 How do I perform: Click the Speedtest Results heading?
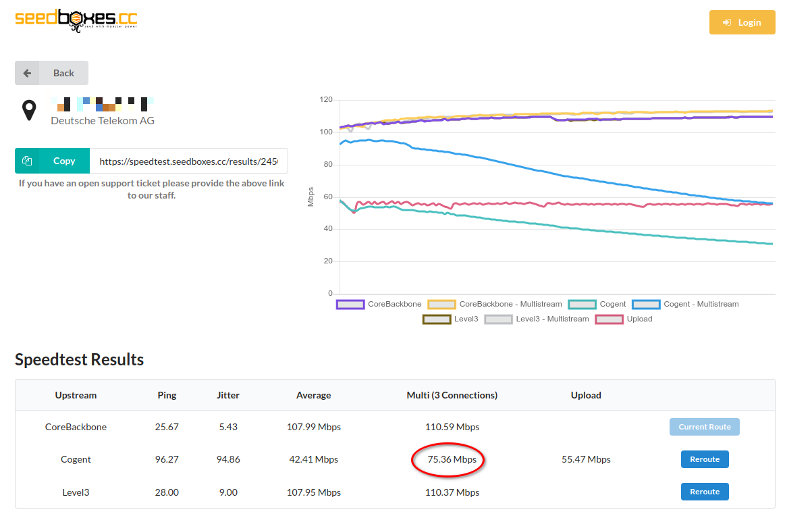[80, 359]
